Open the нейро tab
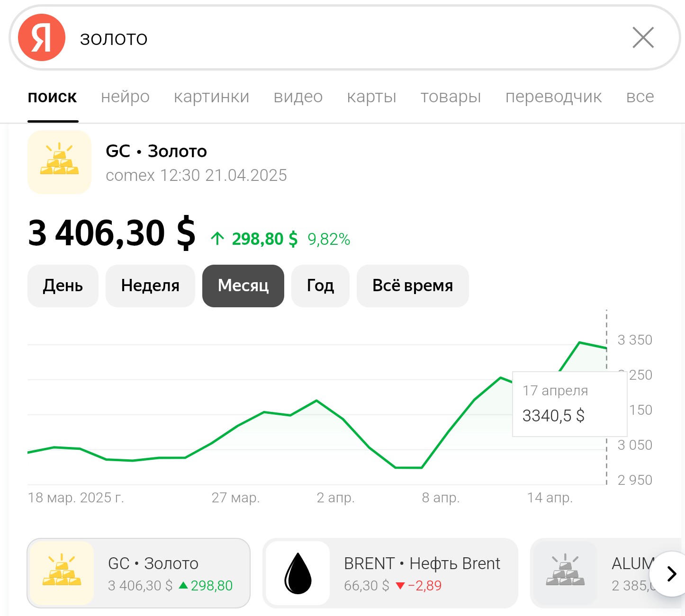Screen dimensions: 685x616 pyautogui.click(x=125, y=97)
